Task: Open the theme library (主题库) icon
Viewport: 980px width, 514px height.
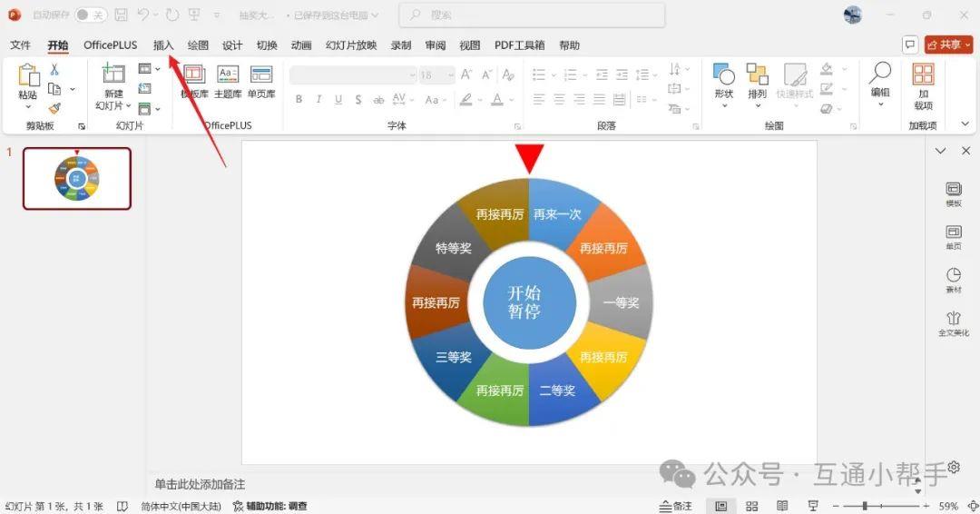Action: pyautogui.click(x=228, y=74)
